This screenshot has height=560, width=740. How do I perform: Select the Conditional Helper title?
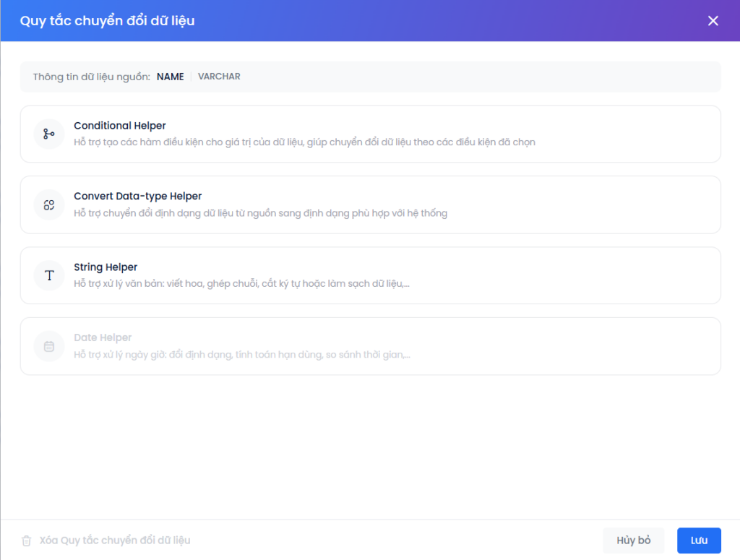(x=120, y=126)
